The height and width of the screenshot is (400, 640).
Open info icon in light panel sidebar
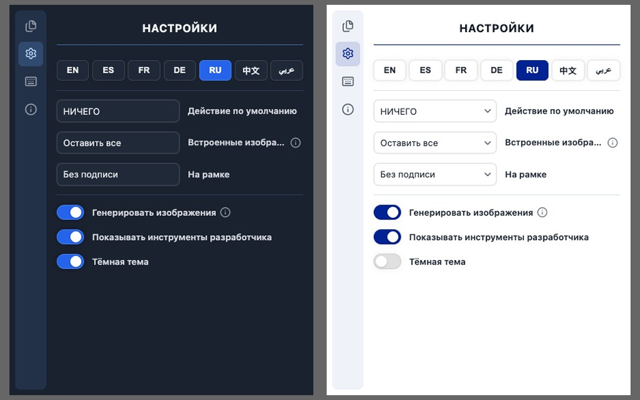click(x=348, y=109)
